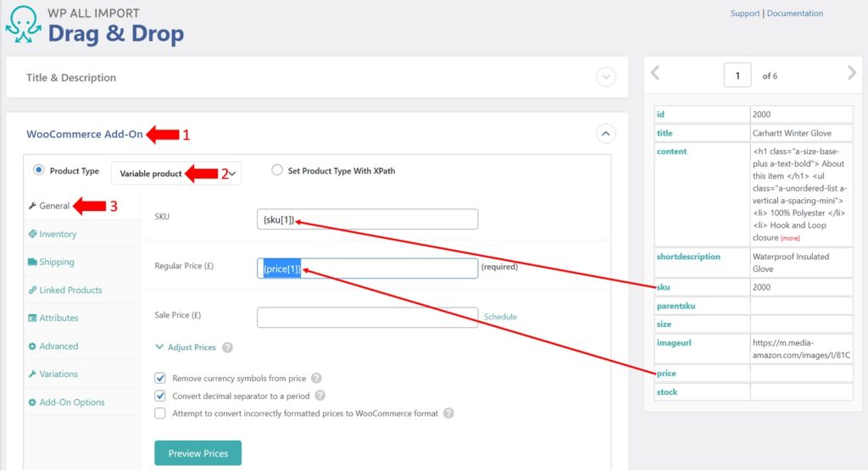Open help for incorrectly formatted prices option

448,413
